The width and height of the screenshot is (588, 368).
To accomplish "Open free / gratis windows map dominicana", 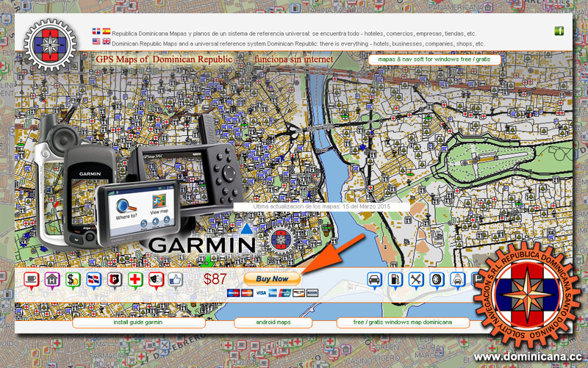I will click(x=403, y=322).
